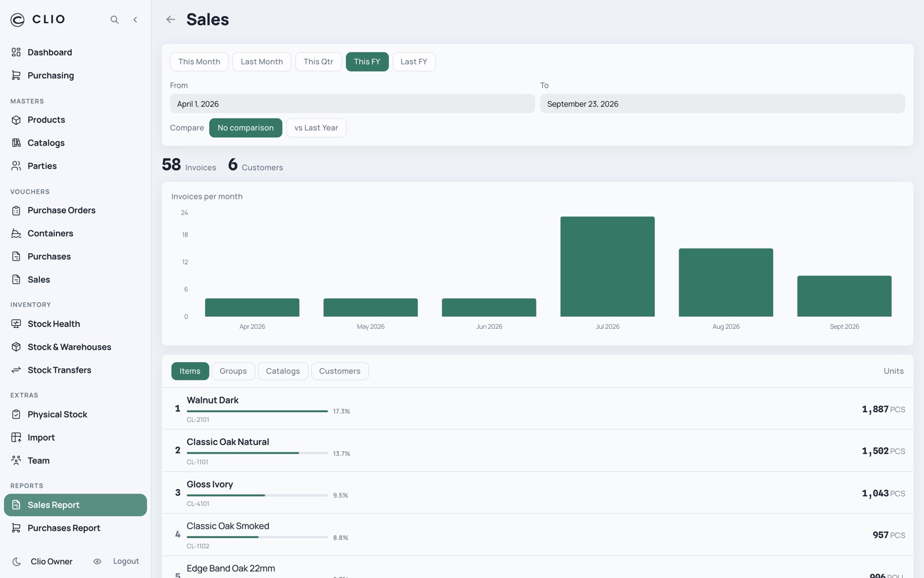Open Import table icon
924x578 pixels.
coord(16,438)
